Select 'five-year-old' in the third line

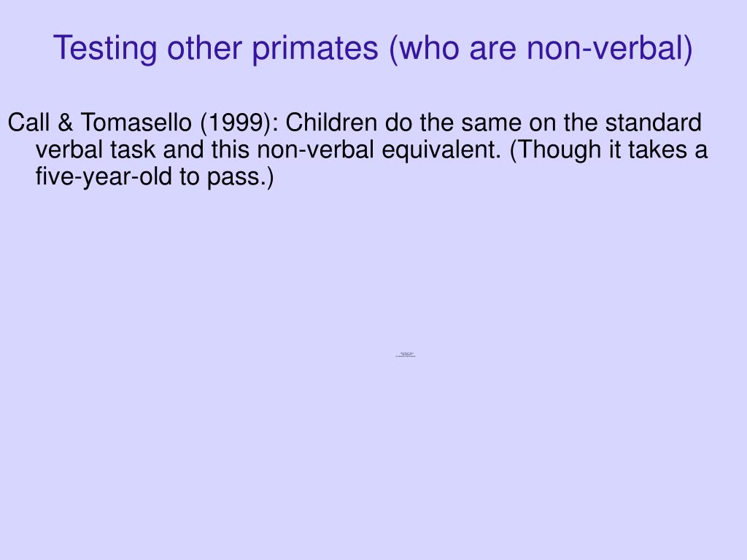tap(104, 177)
